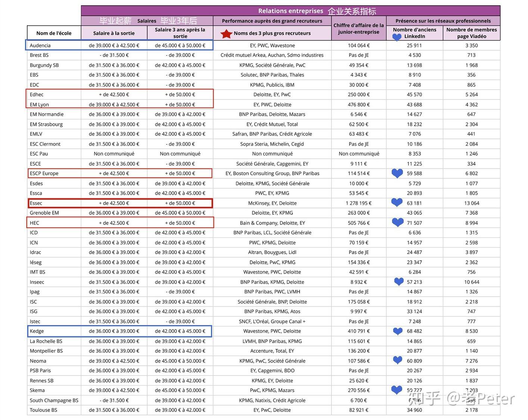The height and width of the screenshot is (420, 528).
Task: Select the "Altran, Bouygues, Lidl" recruiters cell
Action: [x=272, y=253]
